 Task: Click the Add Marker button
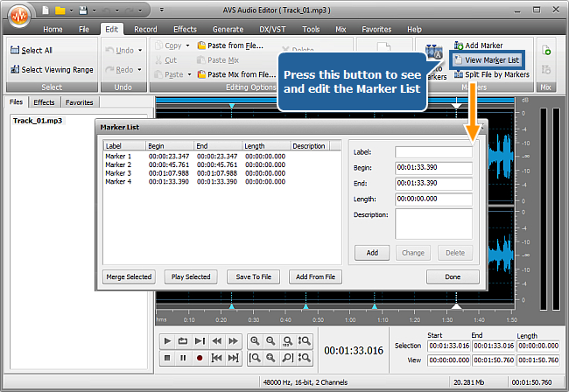[478, 45]
